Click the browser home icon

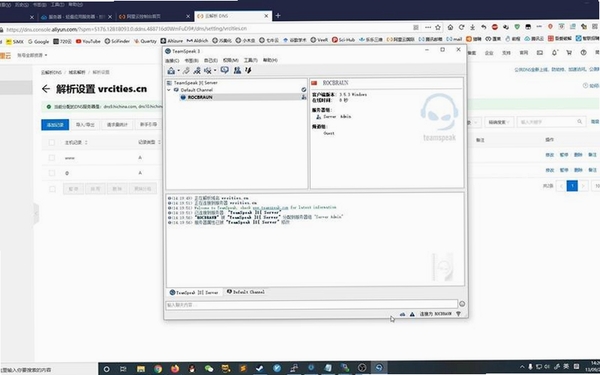450,27
